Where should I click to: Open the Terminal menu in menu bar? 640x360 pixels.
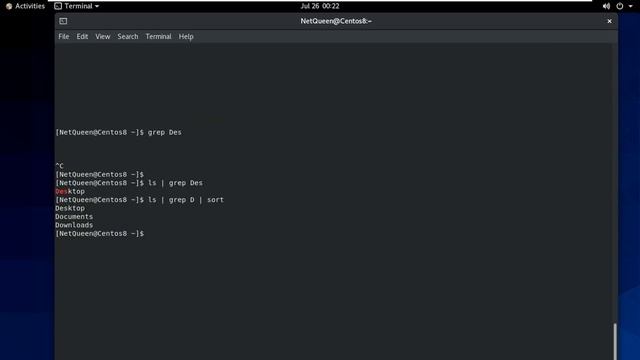[158, 36]
